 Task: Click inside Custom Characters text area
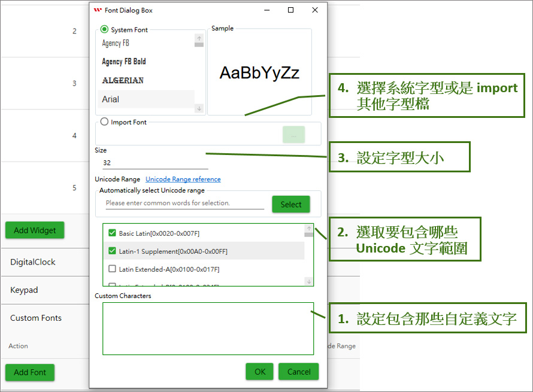click(208, 329)
